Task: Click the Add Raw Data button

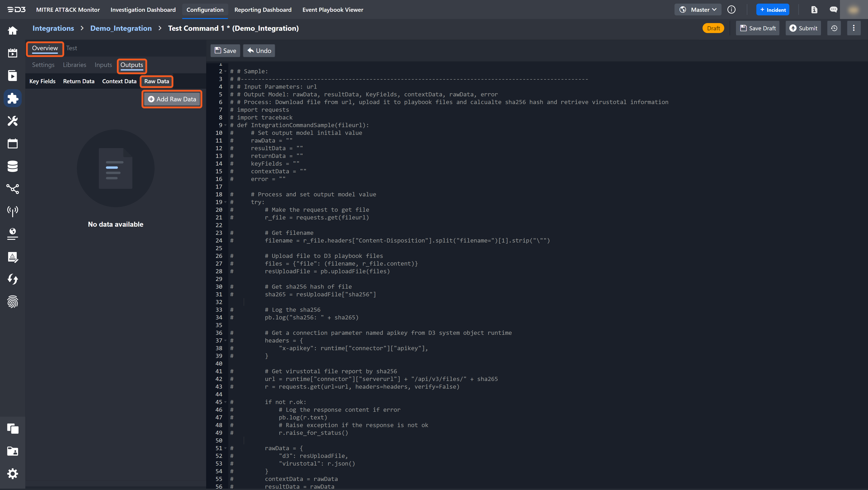Action: (172, 99)
